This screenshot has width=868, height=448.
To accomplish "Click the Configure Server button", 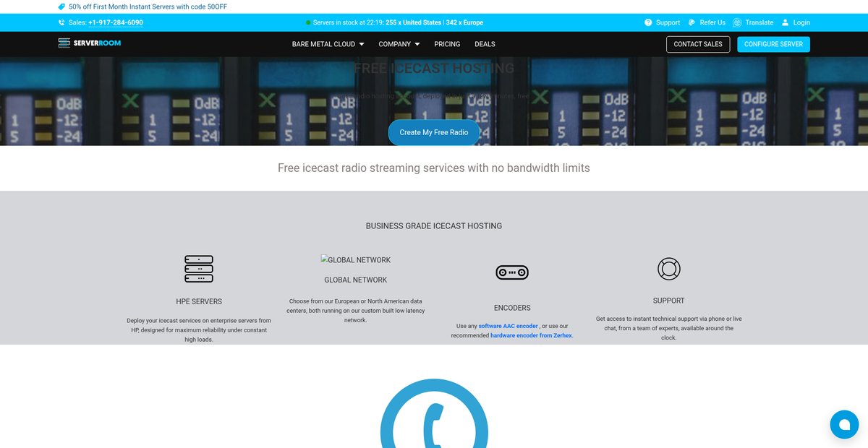I will coord(773,44).
